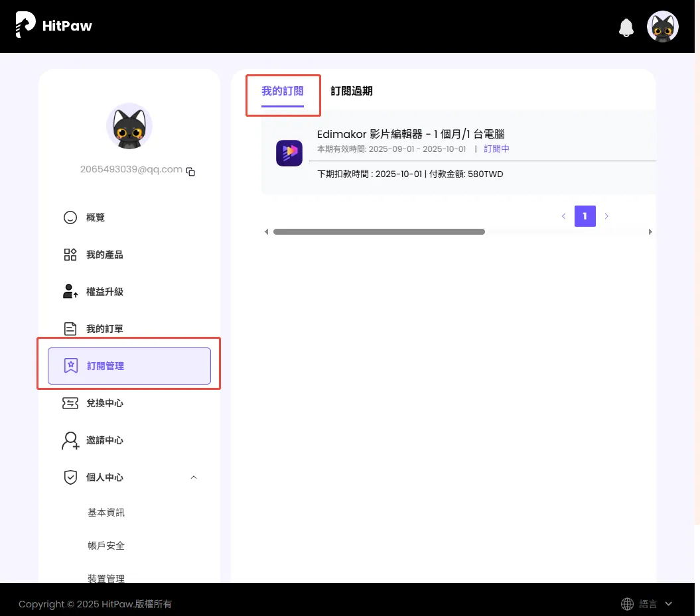Click the 概覽 smiley icon
This screenshot has width=700, height=616.
pos(70,217)
